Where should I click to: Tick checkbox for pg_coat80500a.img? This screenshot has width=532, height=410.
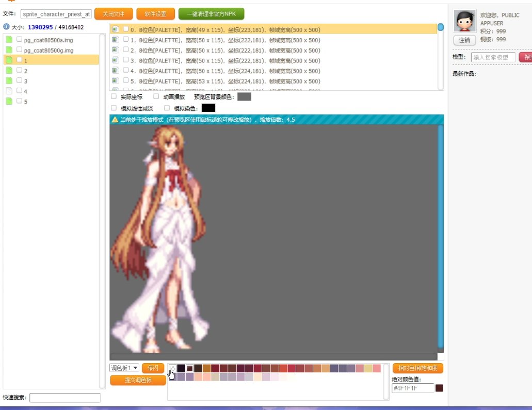pos(19,39)
